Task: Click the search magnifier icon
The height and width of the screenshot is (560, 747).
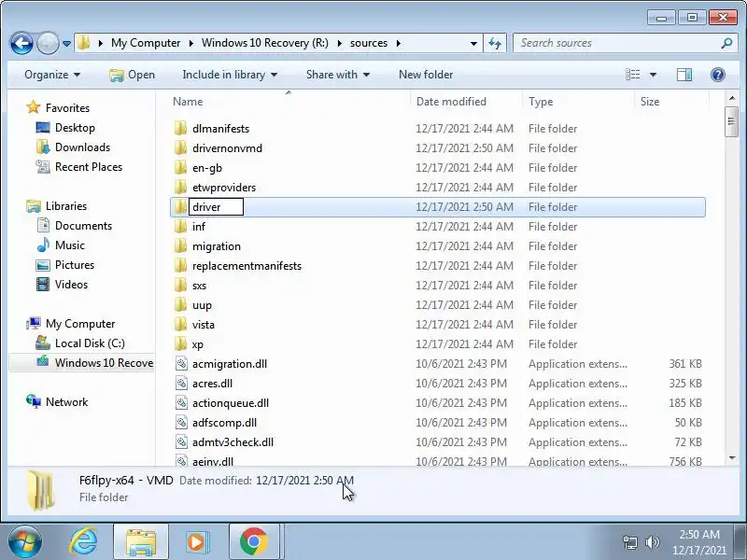Action: tap(726, 43)
